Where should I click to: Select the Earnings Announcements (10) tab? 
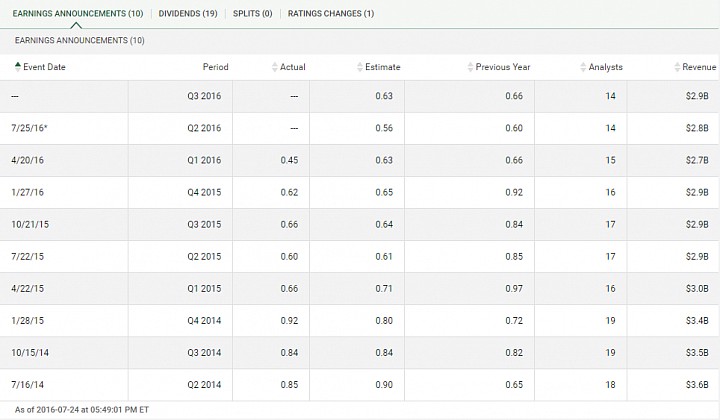pyautogui.click(x=78, y=14)
